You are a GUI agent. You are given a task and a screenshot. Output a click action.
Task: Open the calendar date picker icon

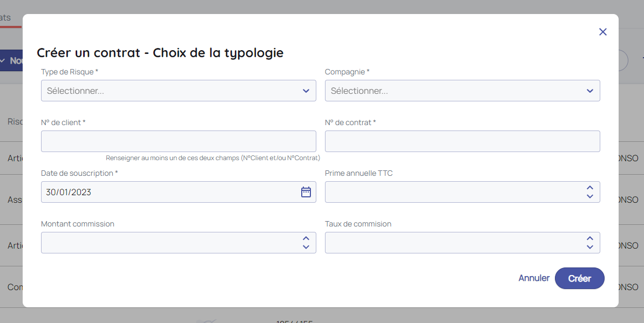pyautogui.click(x=306, y=192)
